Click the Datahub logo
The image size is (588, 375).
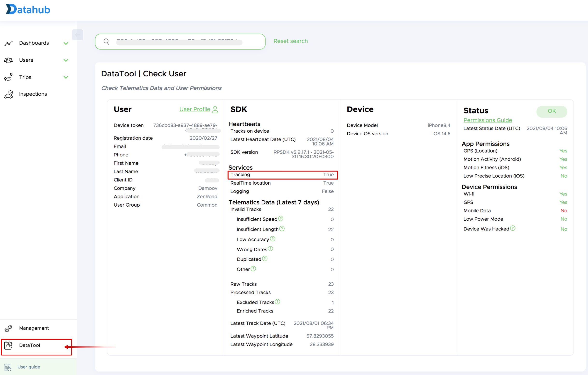28,9
